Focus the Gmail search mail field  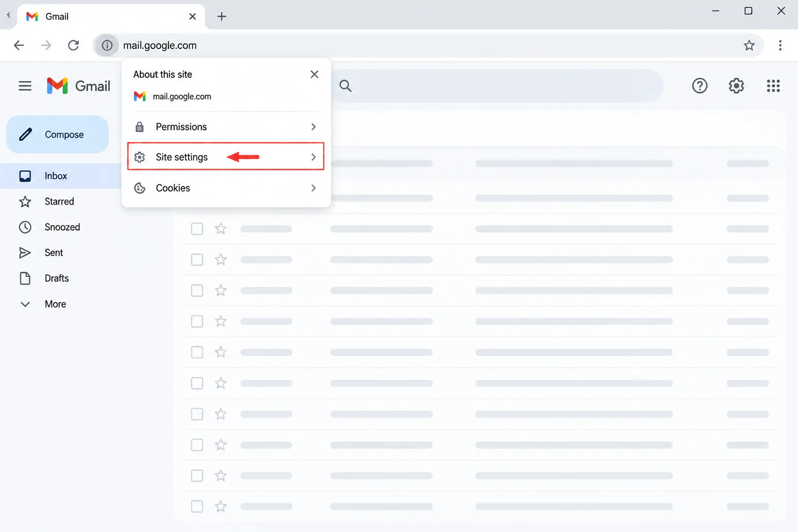pyautogui.click(x=497, y=86)
